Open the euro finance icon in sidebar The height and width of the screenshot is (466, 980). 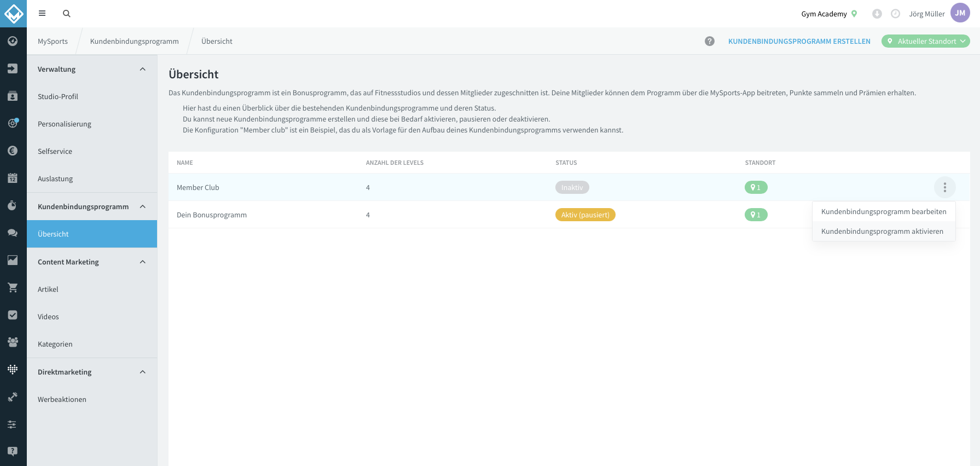pyautogui.click(x=13, y=151)
